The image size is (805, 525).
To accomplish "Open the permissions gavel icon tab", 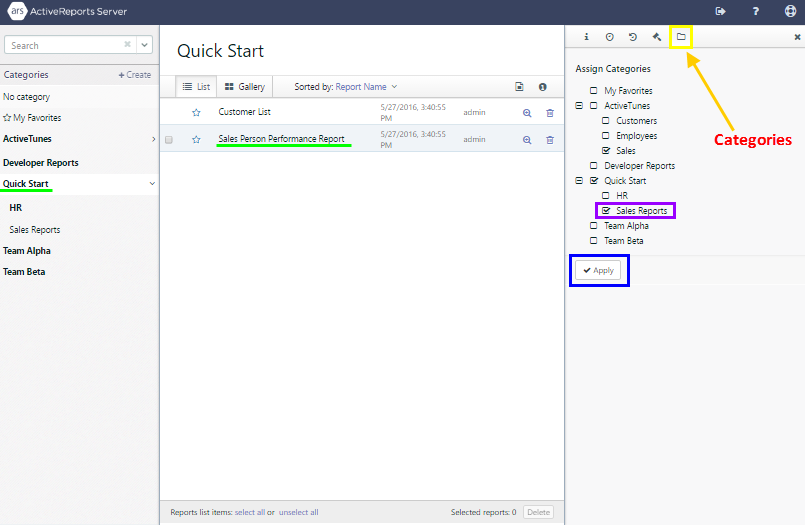I will [x=657, y=37].
